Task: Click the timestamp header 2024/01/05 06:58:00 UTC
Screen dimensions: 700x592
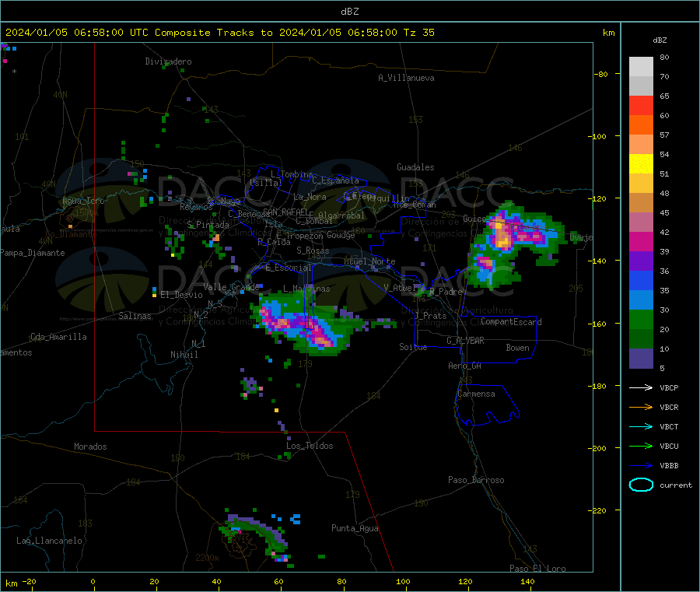Action: pos(77,33)
